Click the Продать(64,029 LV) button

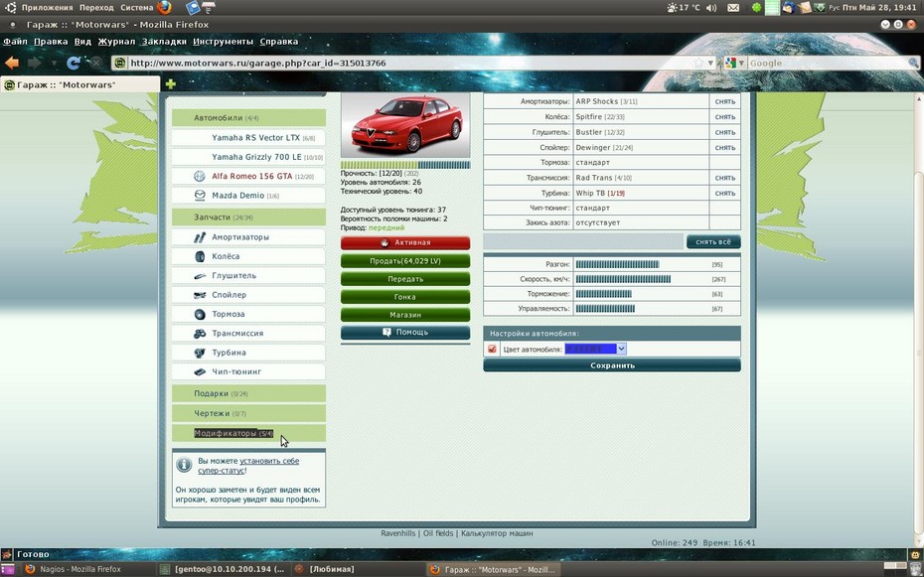point(405,261)
